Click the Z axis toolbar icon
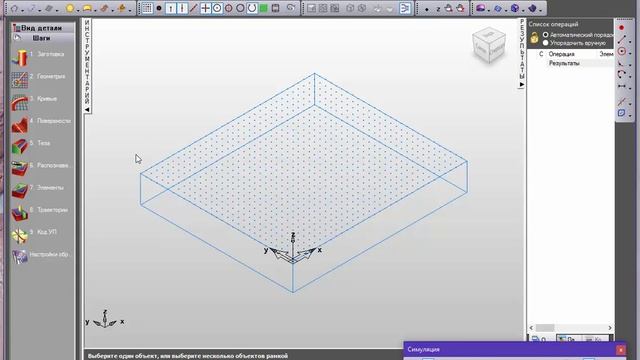640x360 pixels. click(438, 9)
